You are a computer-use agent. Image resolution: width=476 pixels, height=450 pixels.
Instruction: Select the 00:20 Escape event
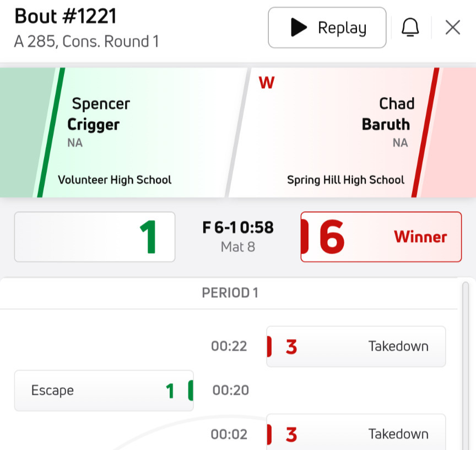[104, 390]
